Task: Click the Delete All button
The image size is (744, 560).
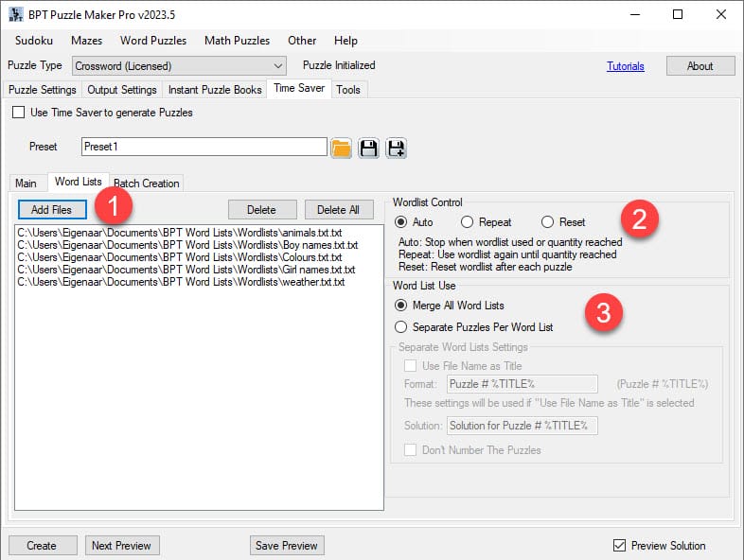Action: click(339, 210)
